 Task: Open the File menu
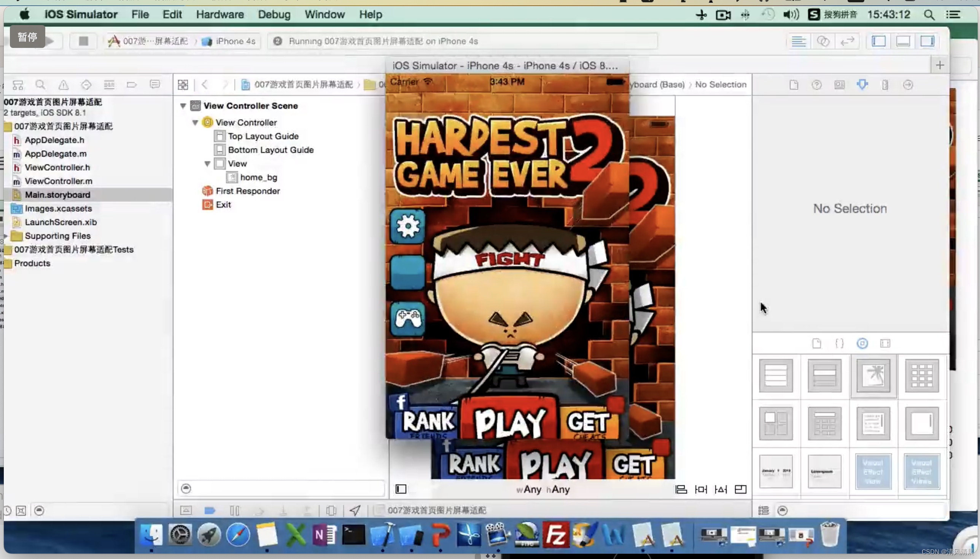click(140, 14)
